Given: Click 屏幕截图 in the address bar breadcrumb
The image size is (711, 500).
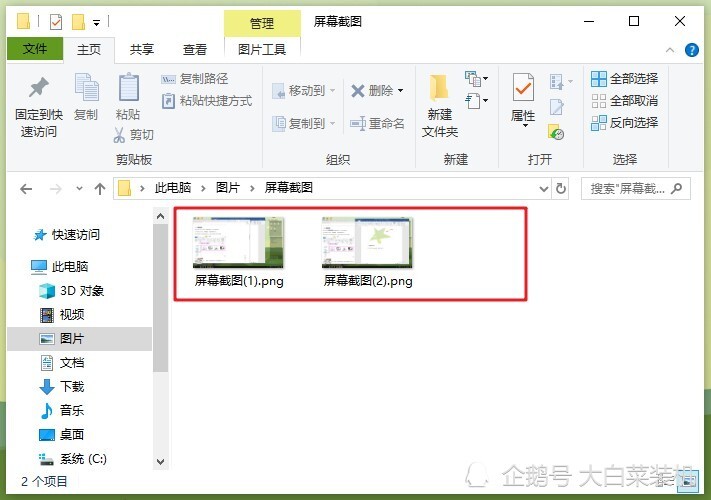Looking at the screenshot, I should point(289,188).
